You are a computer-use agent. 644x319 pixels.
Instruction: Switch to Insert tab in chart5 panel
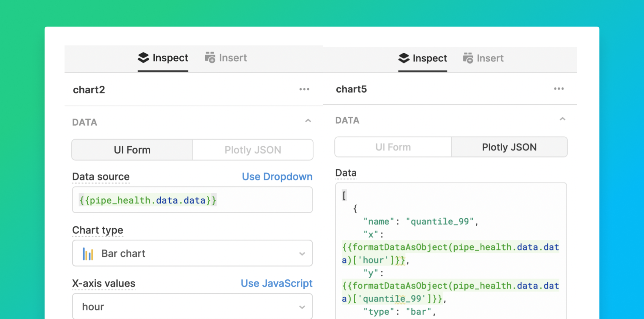pyautogui.click(x=483, y=58)
